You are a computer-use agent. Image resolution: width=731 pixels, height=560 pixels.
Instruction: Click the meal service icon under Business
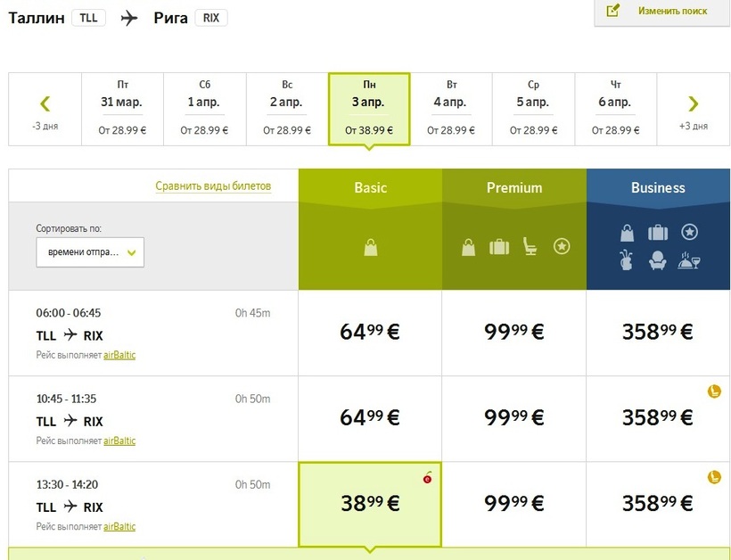[x=689, y=260]
